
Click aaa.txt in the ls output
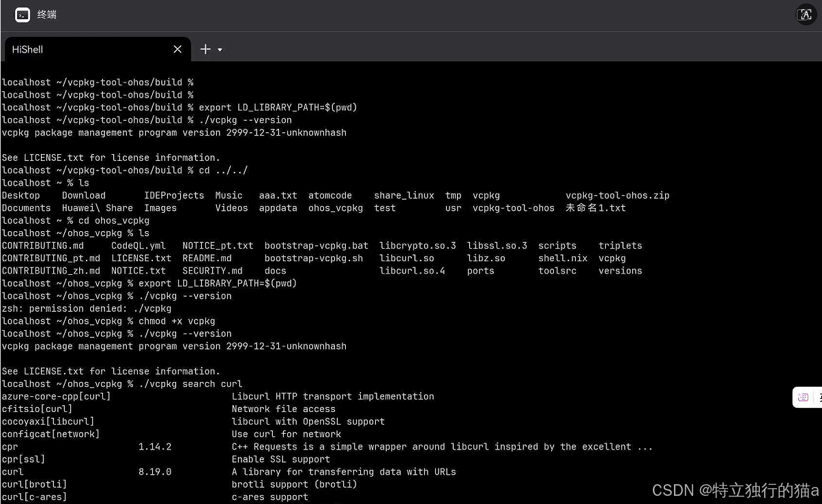point(278,195)
